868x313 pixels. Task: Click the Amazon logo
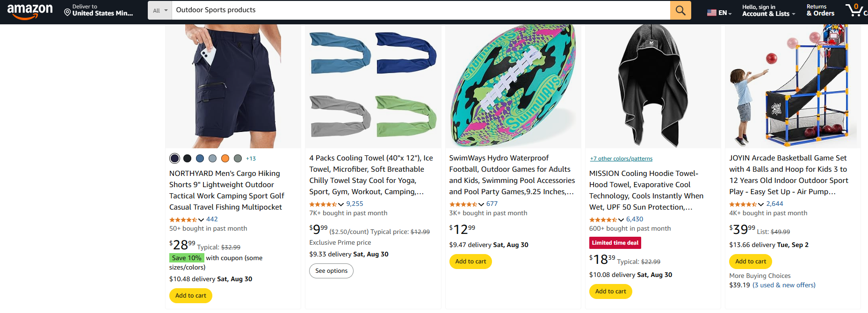[x=31, y=11]
